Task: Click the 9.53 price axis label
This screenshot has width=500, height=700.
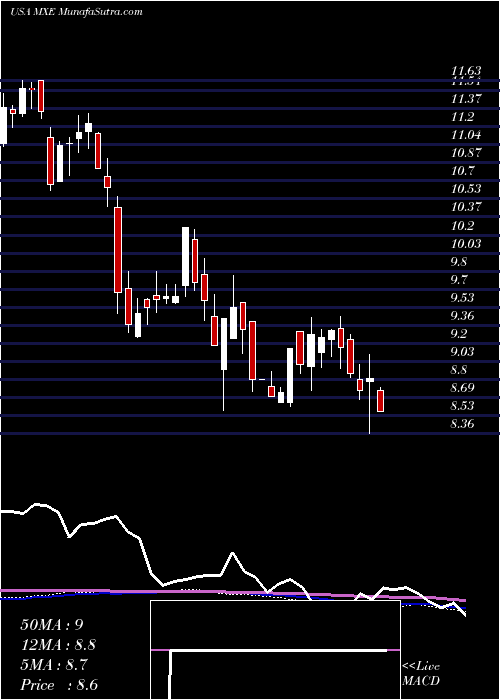Action: point(462,298)
